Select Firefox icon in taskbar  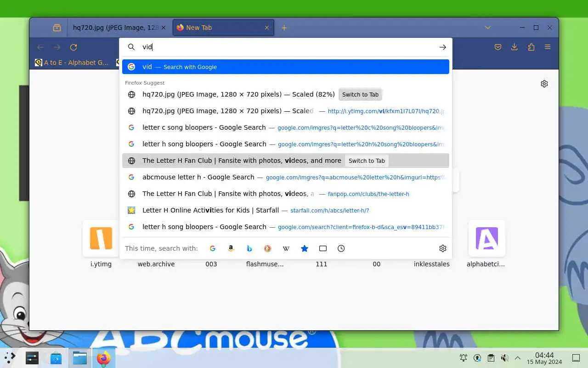(x=104, y=358)
